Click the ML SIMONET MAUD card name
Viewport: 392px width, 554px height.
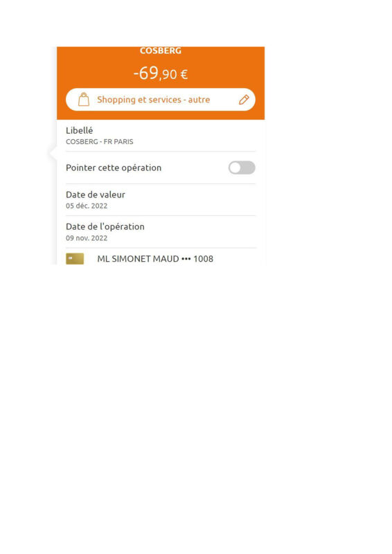coord(138,259)
